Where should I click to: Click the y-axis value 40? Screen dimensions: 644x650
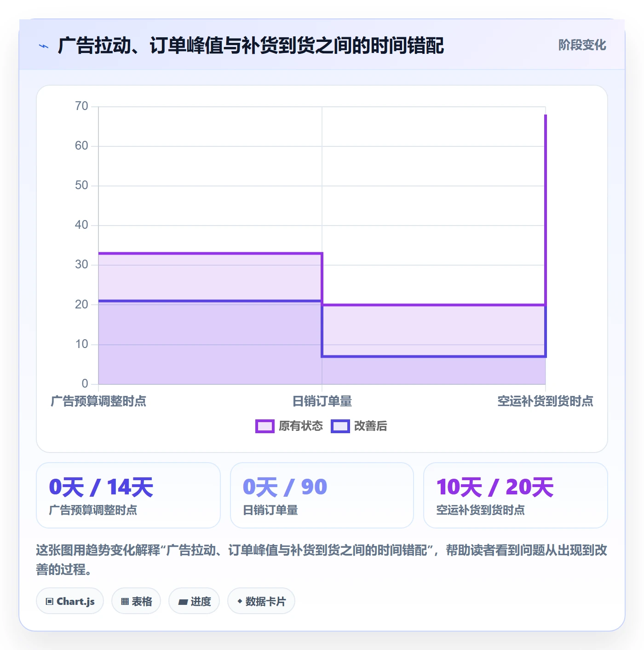[81, 225]
